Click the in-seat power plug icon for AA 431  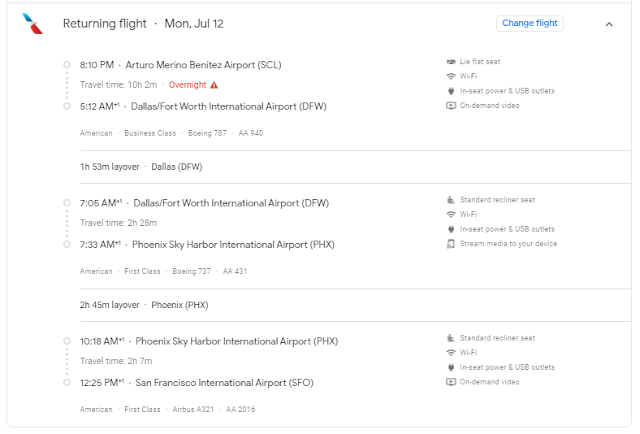[x=451, y=229]
